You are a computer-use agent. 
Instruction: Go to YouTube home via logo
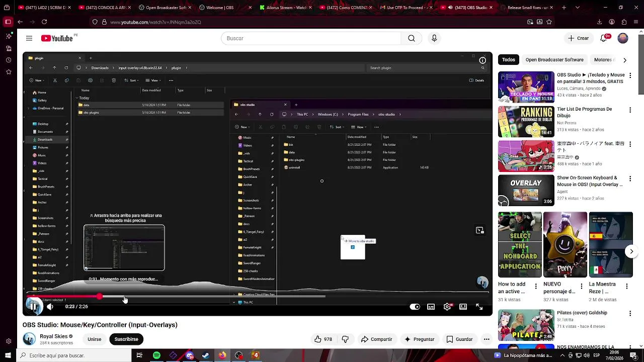[57, 38]
